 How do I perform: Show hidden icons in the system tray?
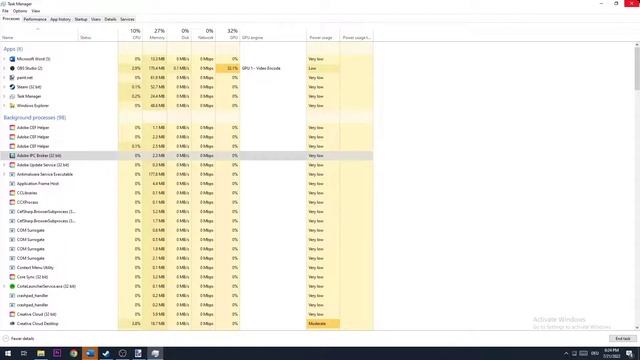(566, 353)
